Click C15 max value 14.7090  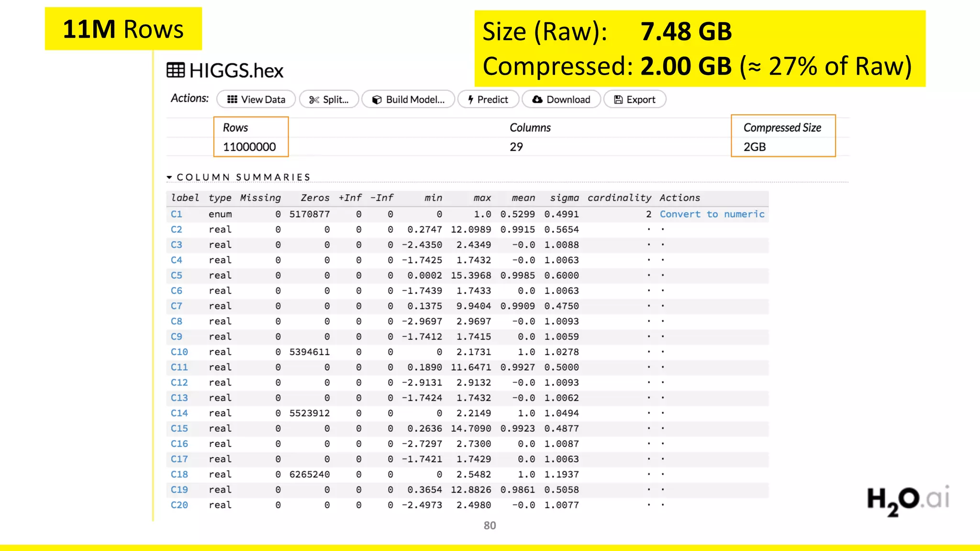pyautogui.click(x=471, y=429)
